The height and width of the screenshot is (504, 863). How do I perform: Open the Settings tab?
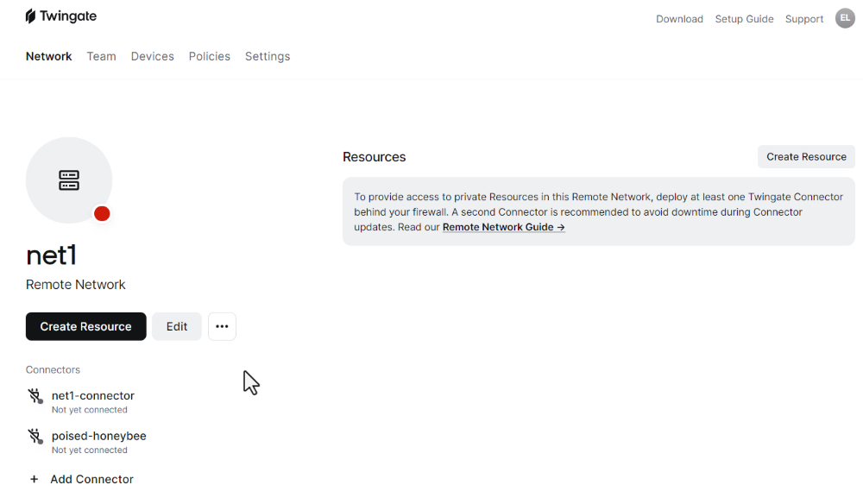click(268, 56)
